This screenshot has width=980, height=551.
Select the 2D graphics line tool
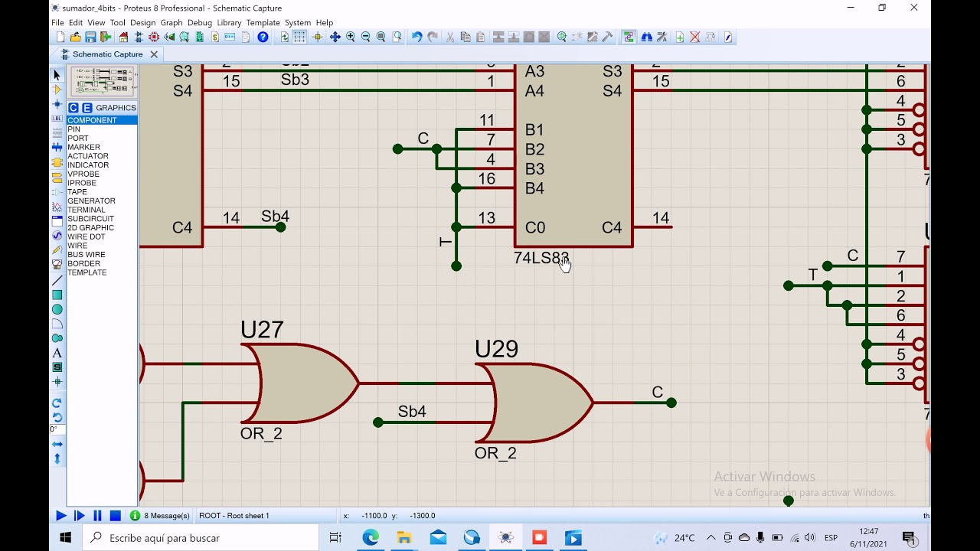pos(57,281)
